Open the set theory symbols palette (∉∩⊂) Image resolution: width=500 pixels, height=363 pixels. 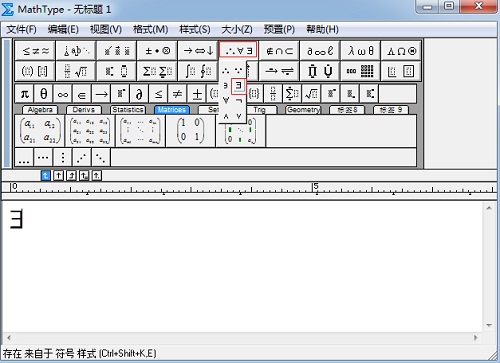tap(279, 51)
